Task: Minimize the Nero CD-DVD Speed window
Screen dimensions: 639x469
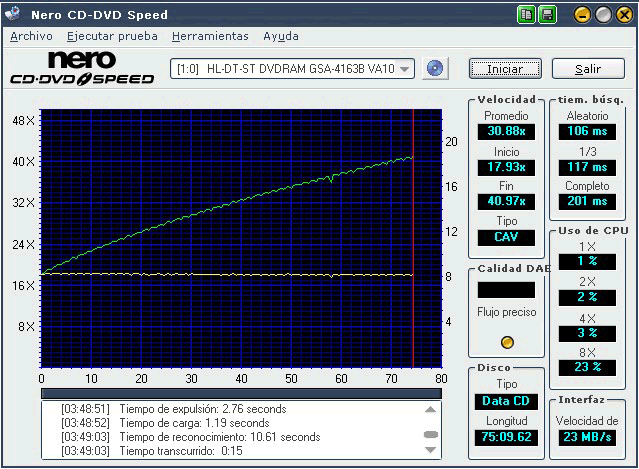Action: 583,14
